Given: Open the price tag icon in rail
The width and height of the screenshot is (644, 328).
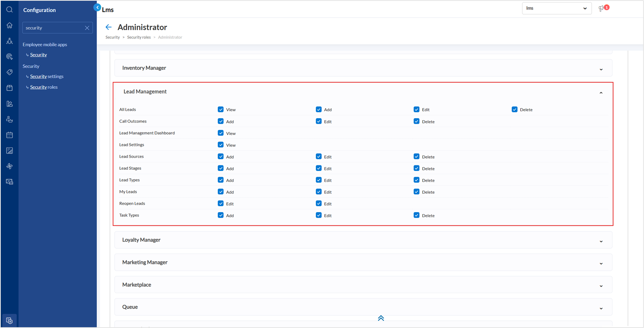Looking at the screenshot, I should pos(9,72).
